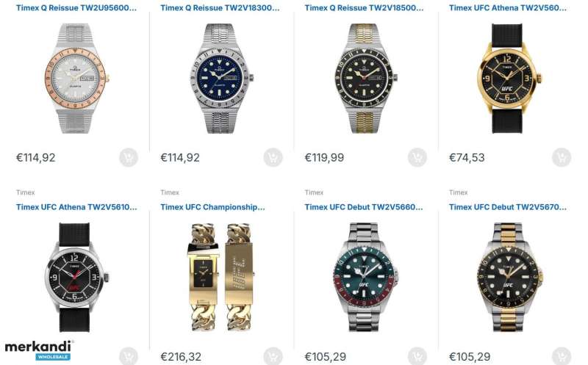Screen dimensions: 588x365
Task: View the gold-case UFC Athena watch image
Action: tap(509, 79)
